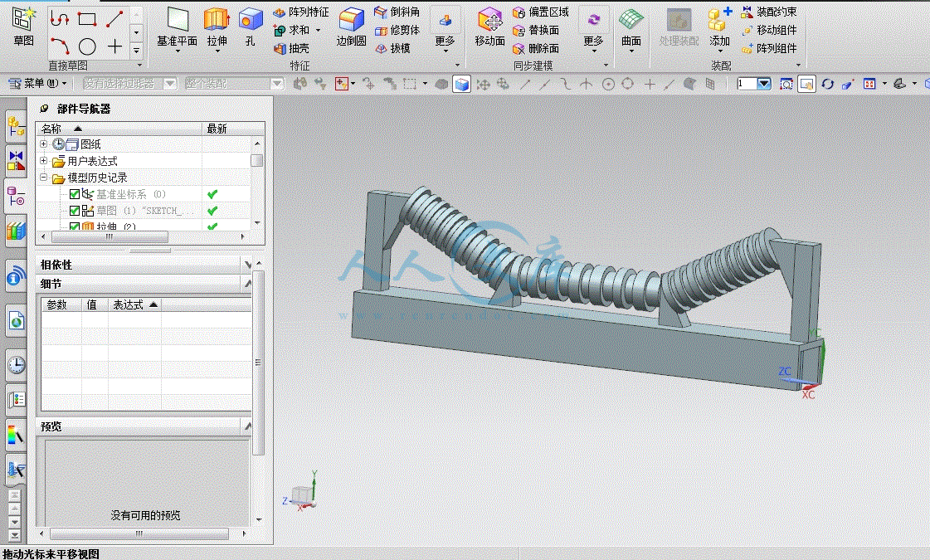Click the 阵列组件 pattern component tool

(x=769, y=49)
